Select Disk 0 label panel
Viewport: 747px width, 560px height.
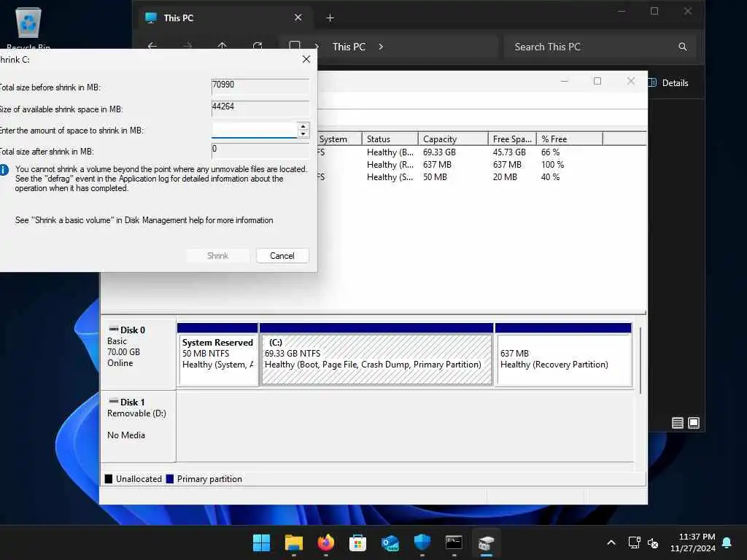[138, 352]
